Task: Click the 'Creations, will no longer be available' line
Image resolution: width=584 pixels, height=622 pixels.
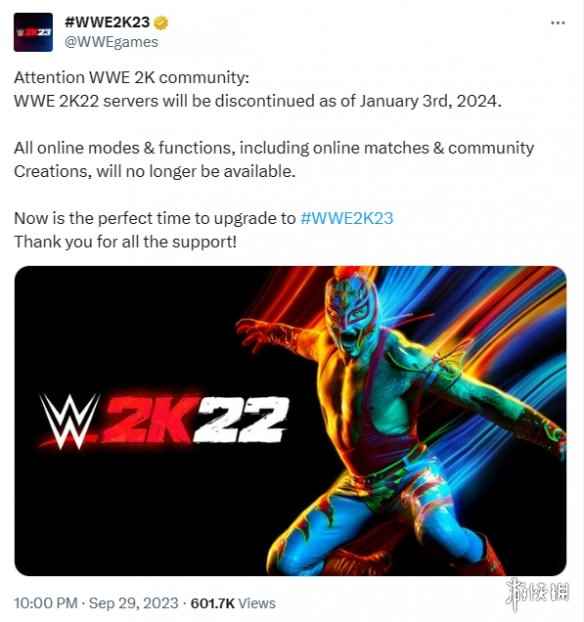Action: coord(155,171)
